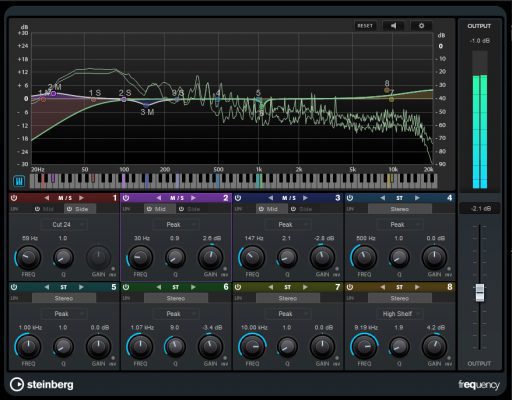This screenshot has width=512, height=400.
Task: Select band 2 Side tab
Action: point(192,209)
